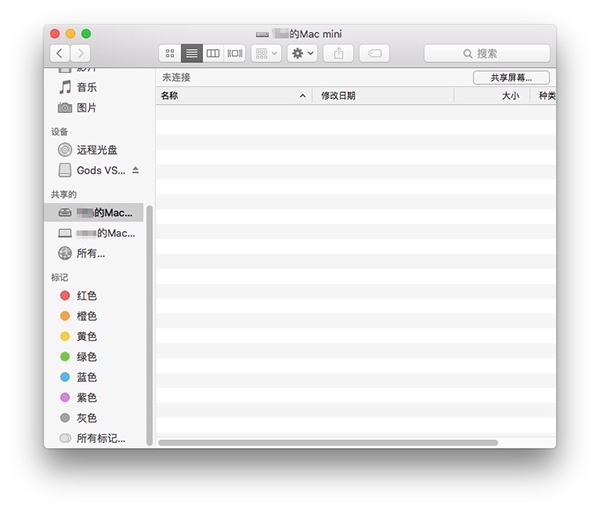
Task: Switch to icon view in toolbar
Action: (169, 53)
